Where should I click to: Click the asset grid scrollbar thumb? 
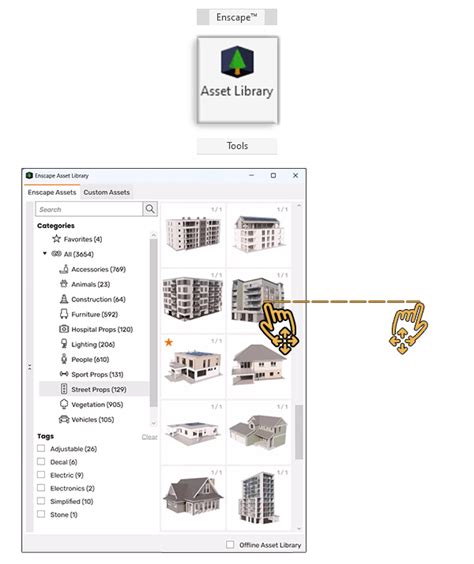point(299,432)
